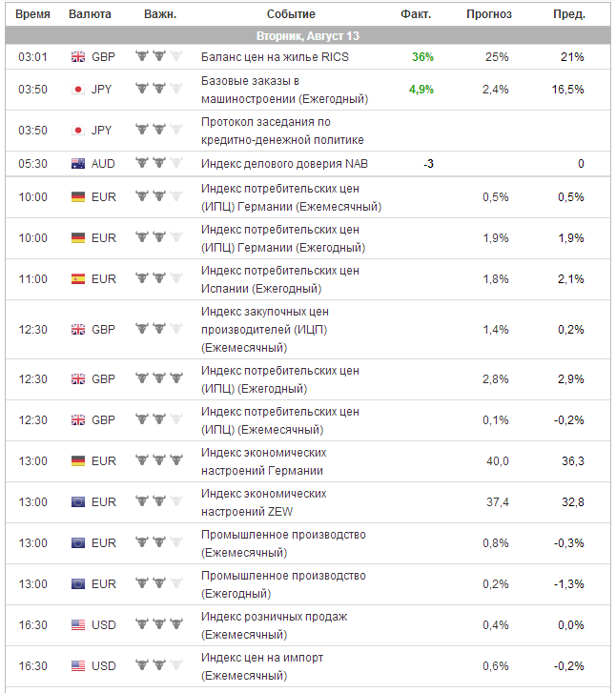616x693 pixels.
Task: Click the Валюта column header
Action: [x=90, y=14]
